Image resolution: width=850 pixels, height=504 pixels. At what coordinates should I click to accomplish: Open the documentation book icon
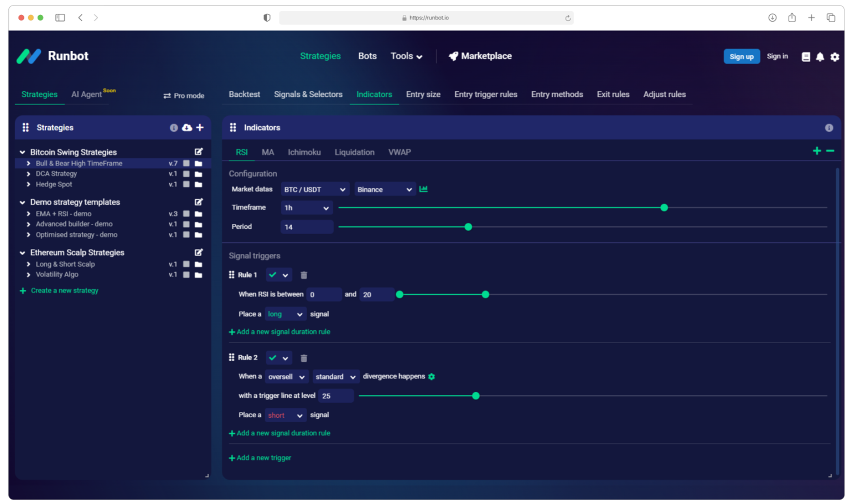click(x=806, y=57)
